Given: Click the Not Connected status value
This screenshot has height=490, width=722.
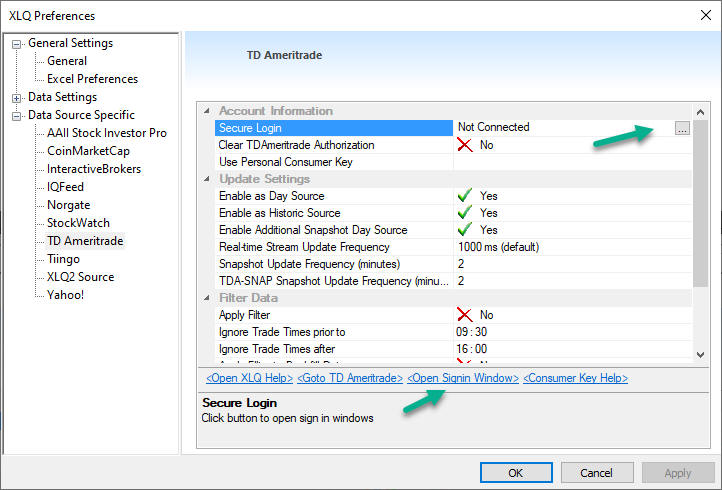Looking at the screenshot, I should (x=494, y=127).
